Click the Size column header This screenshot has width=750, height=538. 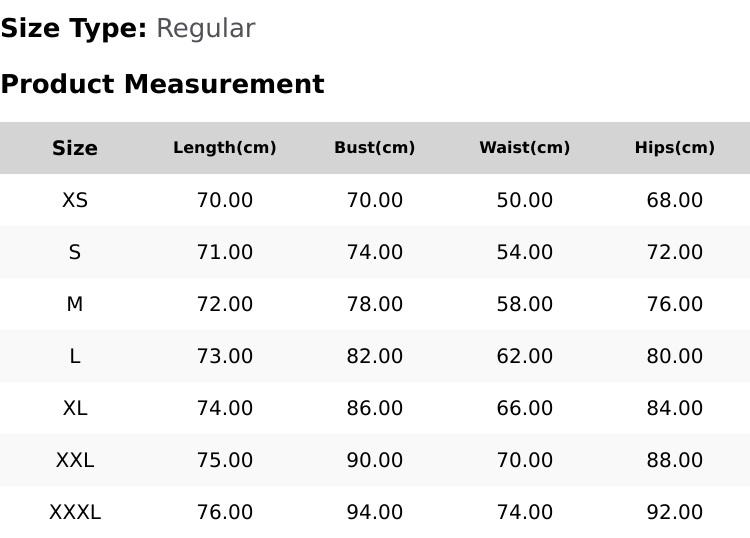click(x=75, y=148)
